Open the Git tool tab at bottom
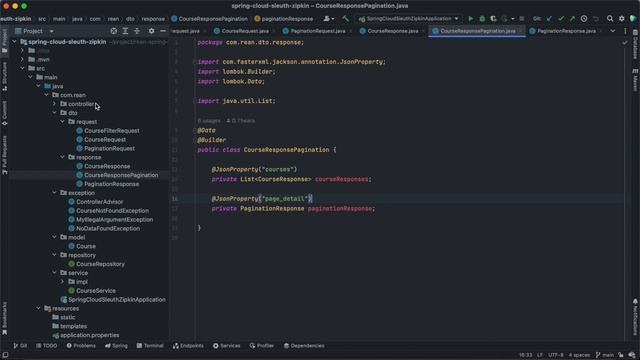 click(x=20, y=346)
